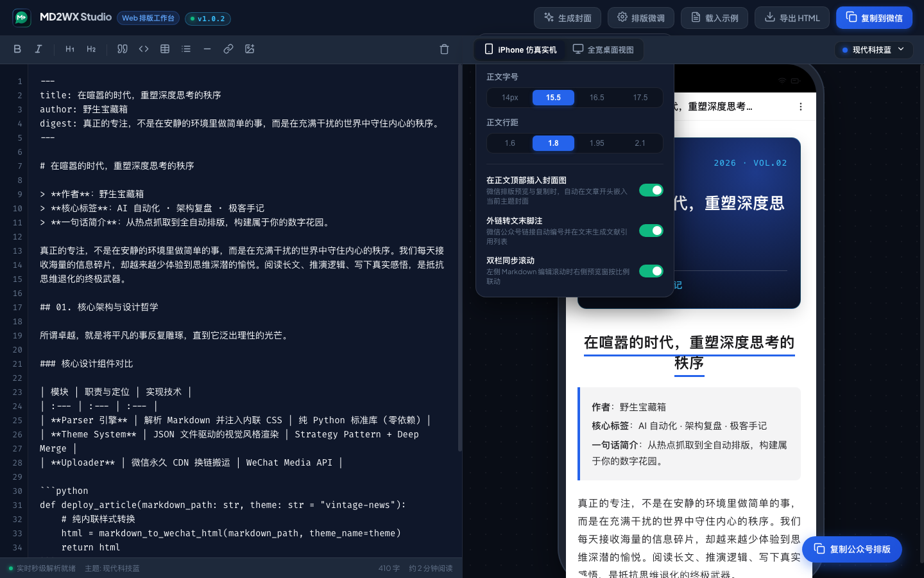Screen dimensions: 924x578
Task: Click the MD2WX Studio logo icon
Action: [22, 17]
